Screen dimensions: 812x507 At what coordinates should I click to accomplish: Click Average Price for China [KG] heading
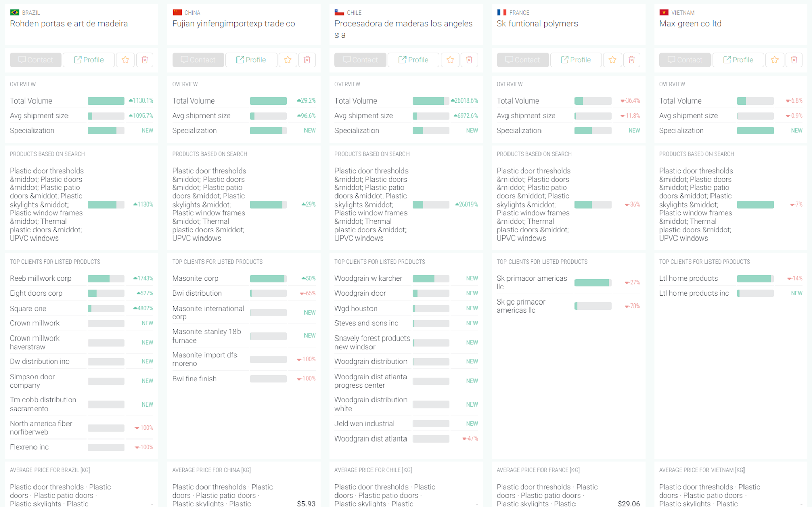tap(211, 470)
